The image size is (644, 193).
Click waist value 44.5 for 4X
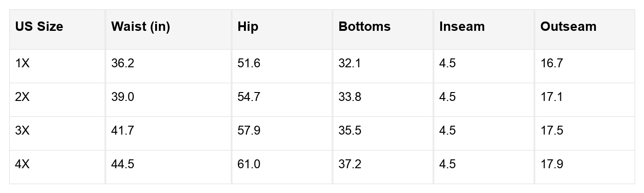(x=122, y=164)
